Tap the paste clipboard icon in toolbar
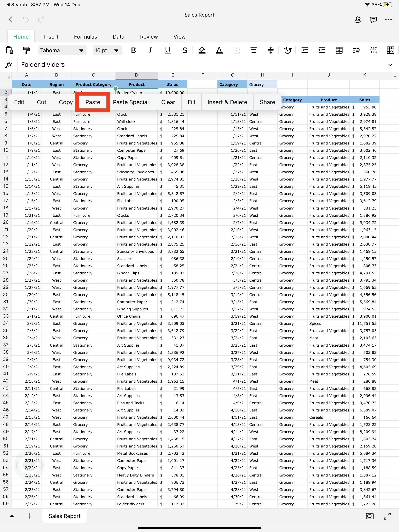The image size is (399, 532). (x=9, y=50)
